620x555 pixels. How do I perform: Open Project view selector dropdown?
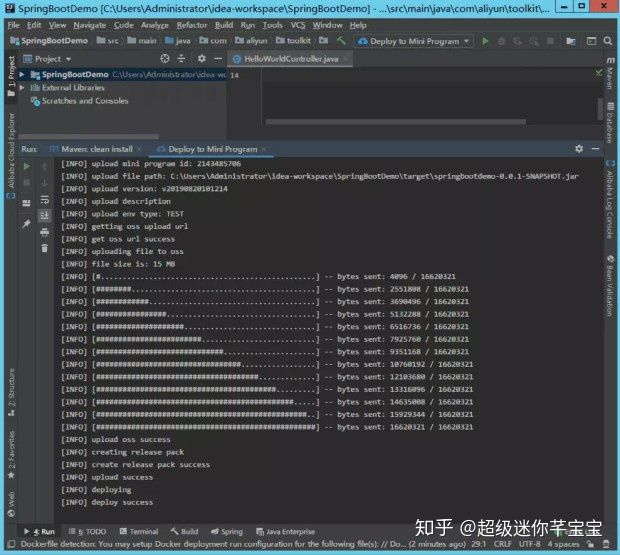[47, 59]
